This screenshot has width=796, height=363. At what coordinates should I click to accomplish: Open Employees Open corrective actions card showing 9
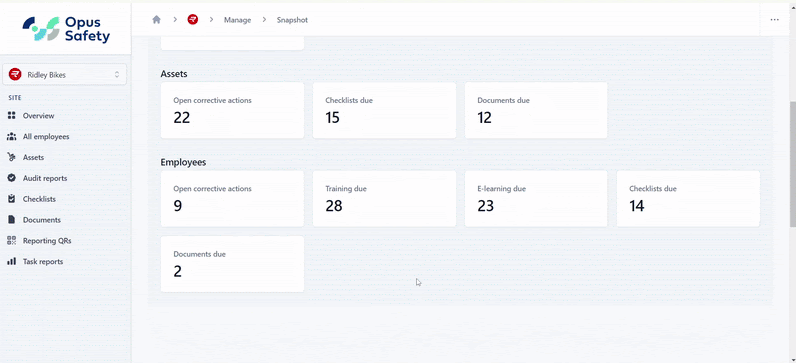[232, 199]
